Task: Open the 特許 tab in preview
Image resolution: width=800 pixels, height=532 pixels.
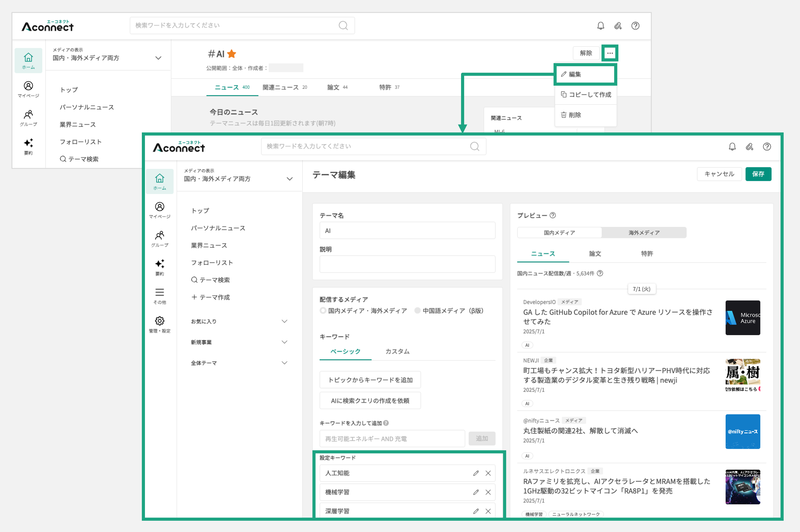Action: [x=647, y=253]
